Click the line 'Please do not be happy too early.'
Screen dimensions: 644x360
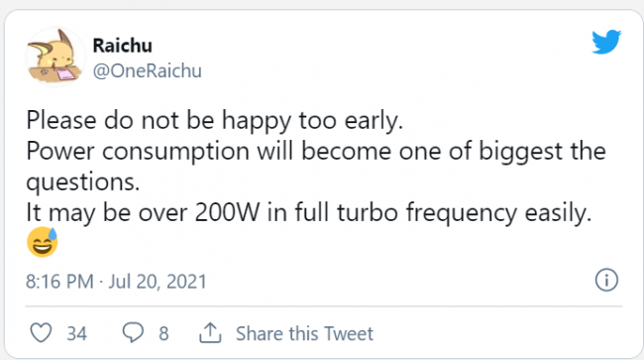pos(215,120)
